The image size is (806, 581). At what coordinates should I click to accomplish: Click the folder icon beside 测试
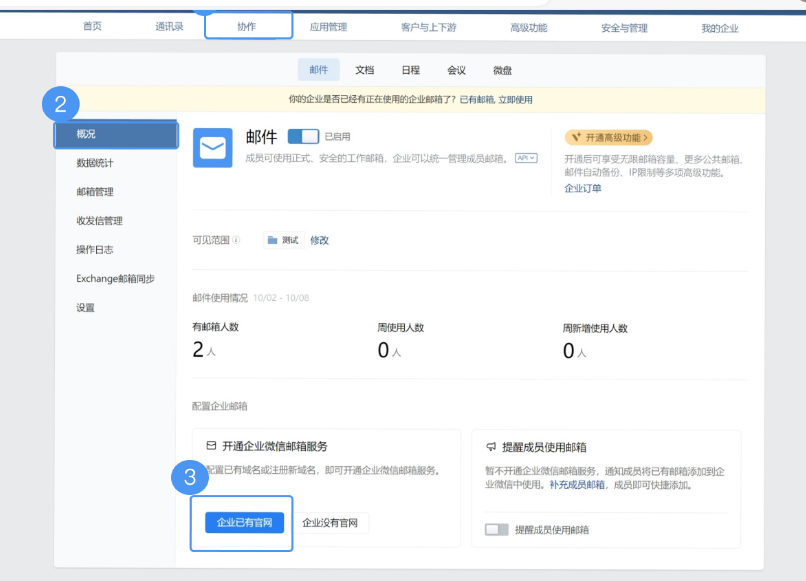coord(271,240)
